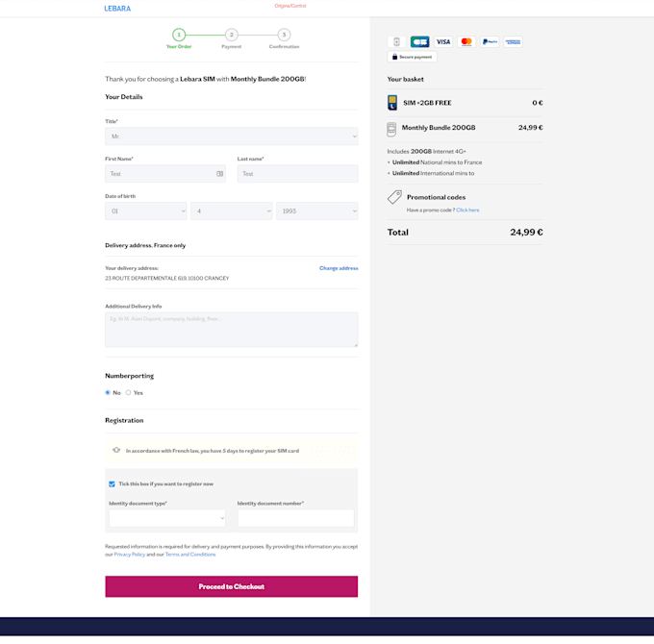Click the Payment step label
Viewport: 654px width, 644px height.
232,47
